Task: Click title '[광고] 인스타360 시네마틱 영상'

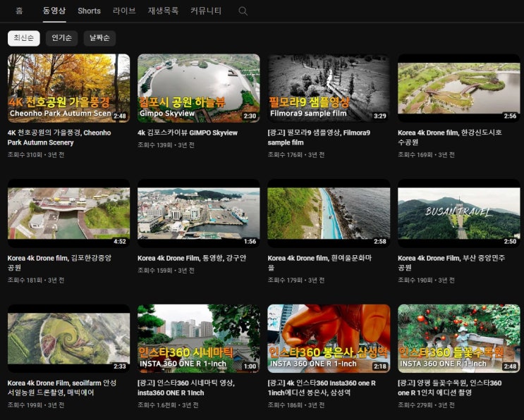Action: [x=186, y=388]
